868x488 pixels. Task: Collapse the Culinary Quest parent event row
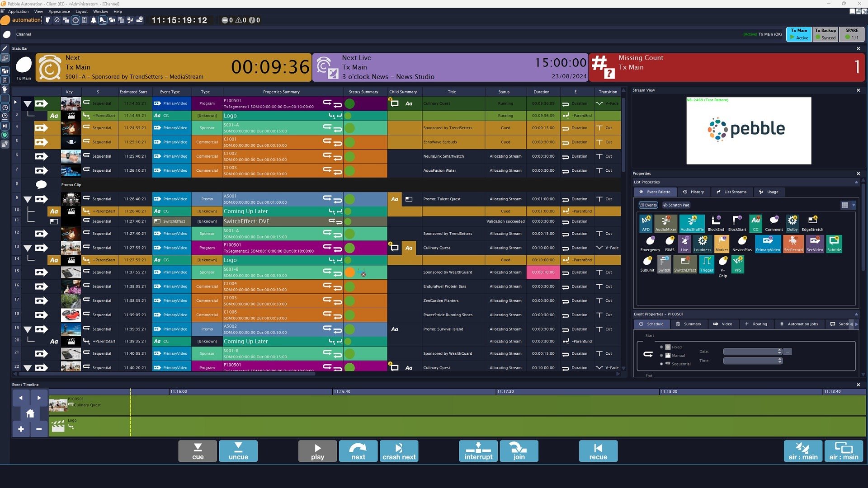click(x=28, y=103)
